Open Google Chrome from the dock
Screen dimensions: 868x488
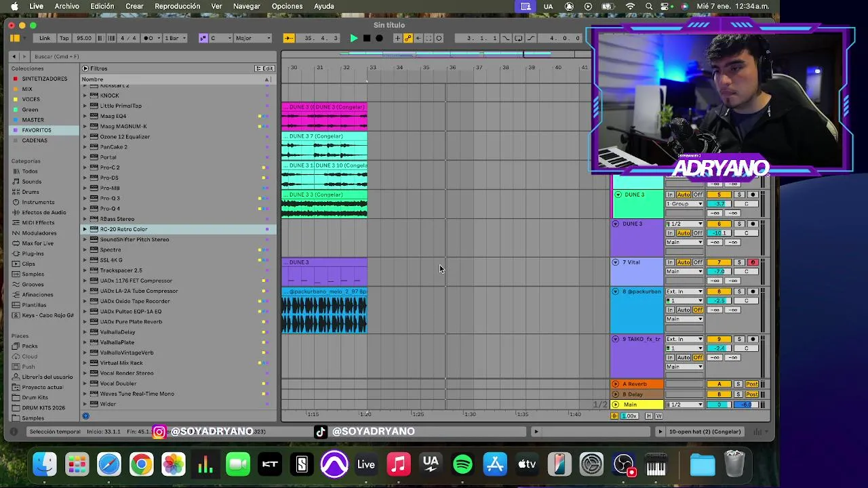pyautogui.click(x=141, y=464)
